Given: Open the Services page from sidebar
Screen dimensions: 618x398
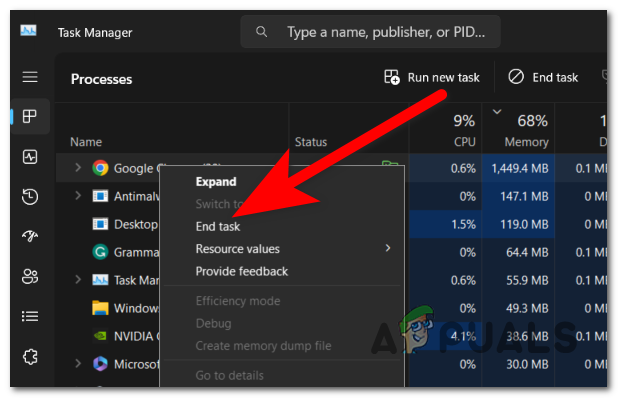Looking at the screenshot, I should (x=30, y=357).
